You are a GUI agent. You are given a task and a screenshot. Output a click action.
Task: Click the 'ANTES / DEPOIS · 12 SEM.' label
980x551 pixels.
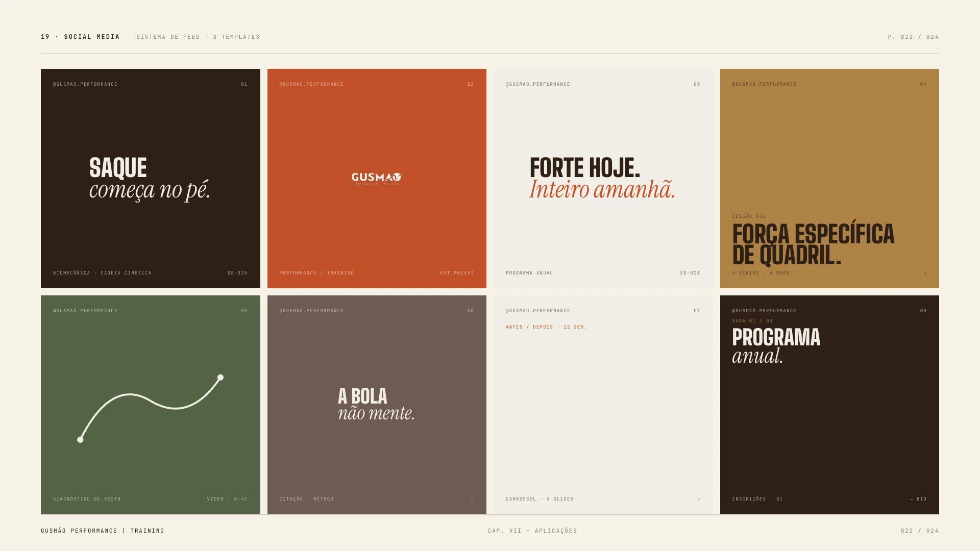click(546, 327)
